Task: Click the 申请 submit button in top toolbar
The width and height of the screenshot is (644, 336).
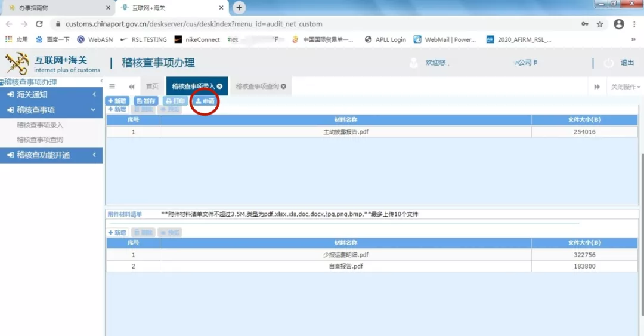Action: click(205, 101)
